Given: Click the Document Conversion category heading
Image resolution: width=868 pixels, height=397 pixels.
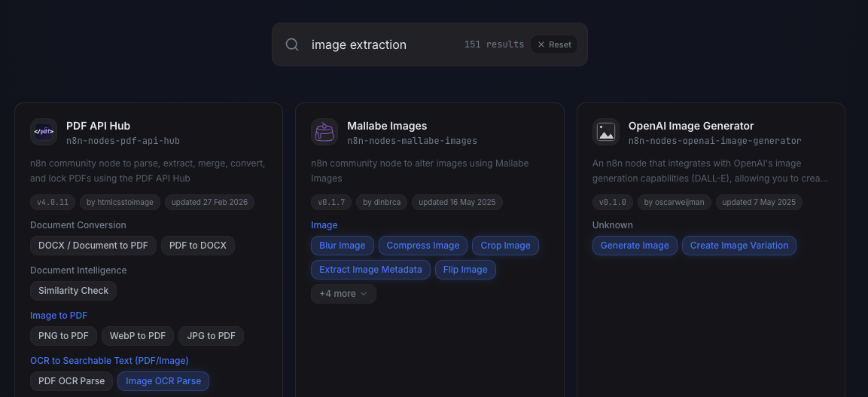Looking at the screenshot, I should 78,224.
